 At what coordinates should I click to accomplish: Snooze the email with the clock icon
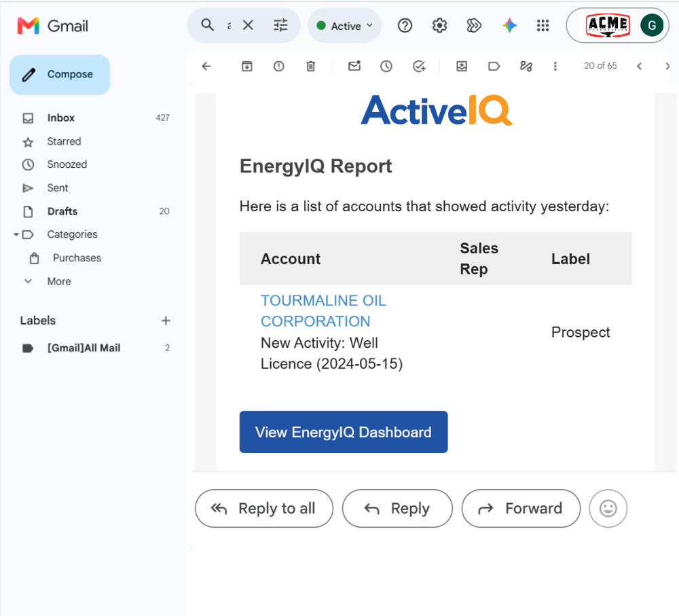point(386,67)
